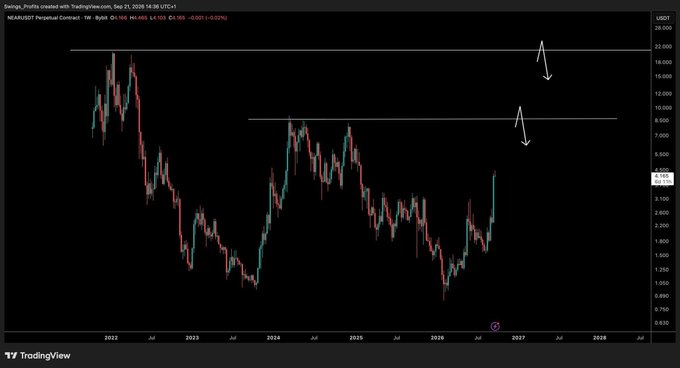Click the 12.000 price axis label
The image size is (680, 368).
[664, 94]
